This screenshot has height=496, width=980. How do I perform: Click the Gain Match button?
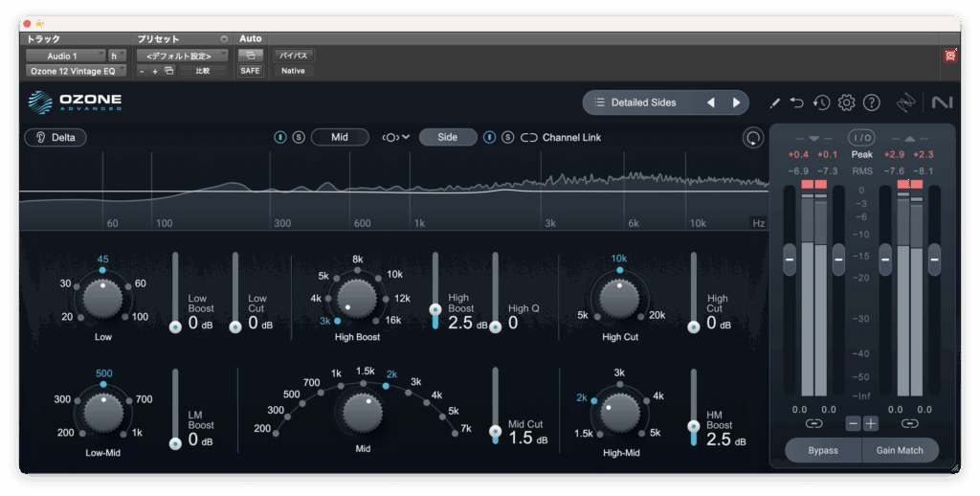900,450
